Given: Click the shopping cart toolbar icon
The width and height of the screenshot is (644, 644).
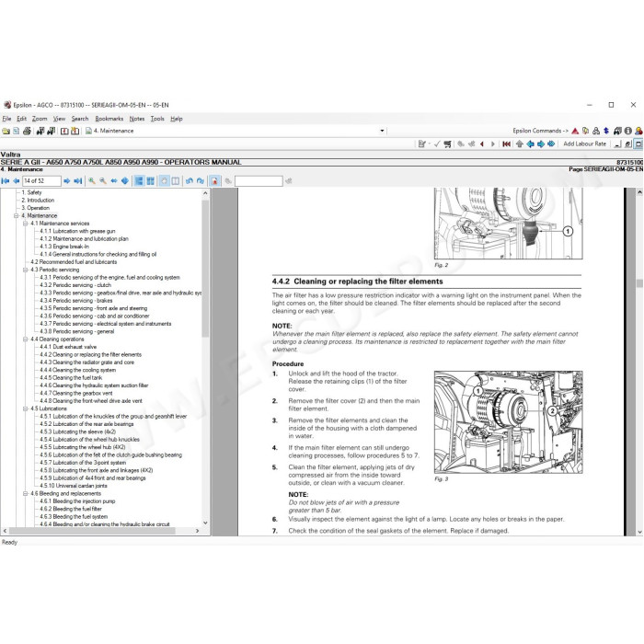Looking at the screenshot, I should [x=448, y=144].
